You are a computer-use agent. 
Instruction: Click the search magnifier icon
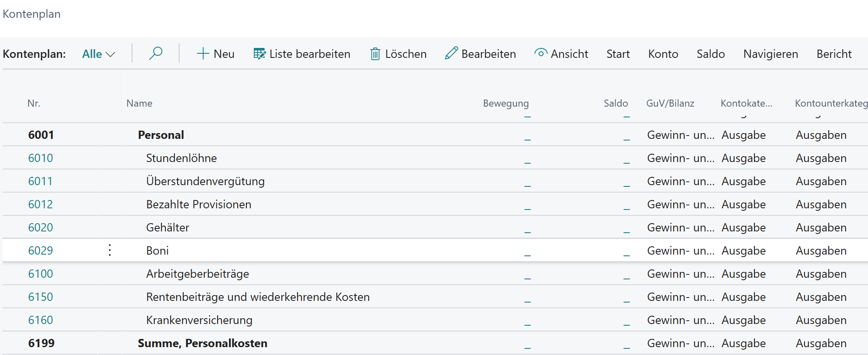click(156, 54)
